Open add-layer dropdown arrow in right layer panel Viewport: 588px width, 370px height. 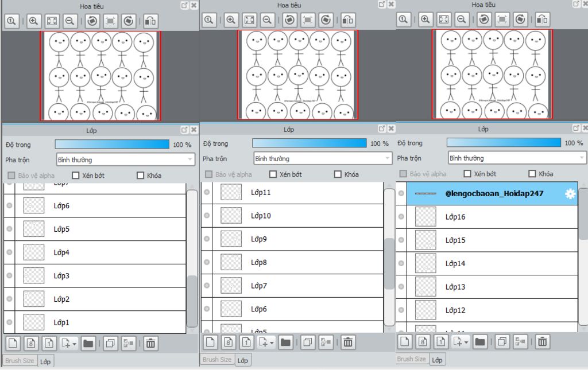point(466,342)
